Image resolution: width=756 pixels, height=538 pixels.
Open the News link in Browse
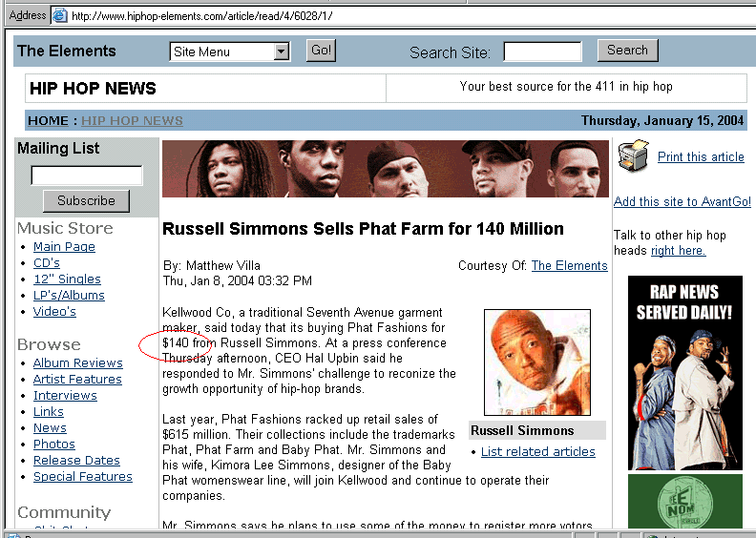coord(50,427)
